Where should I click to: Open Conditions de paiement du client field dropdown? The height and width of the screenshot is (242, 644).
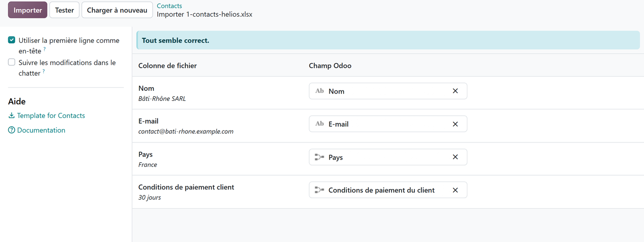tap(388, 190)
